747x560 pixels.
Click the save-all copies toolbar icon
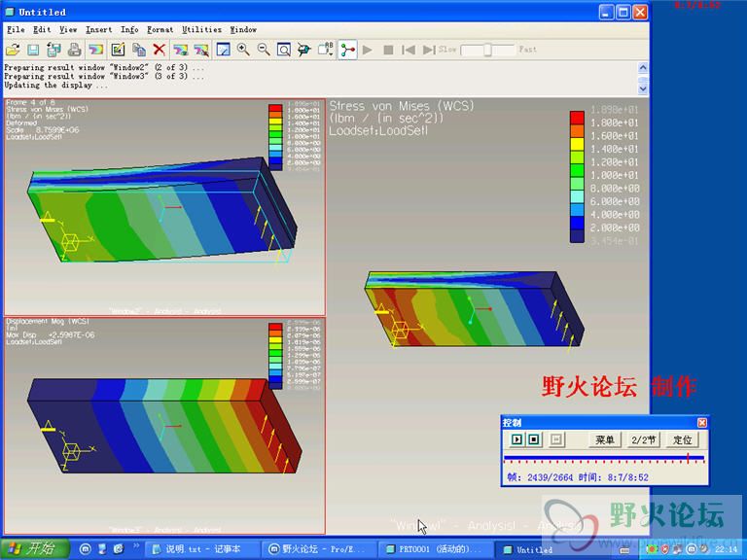pyautogui.click(x=53, y=50)
